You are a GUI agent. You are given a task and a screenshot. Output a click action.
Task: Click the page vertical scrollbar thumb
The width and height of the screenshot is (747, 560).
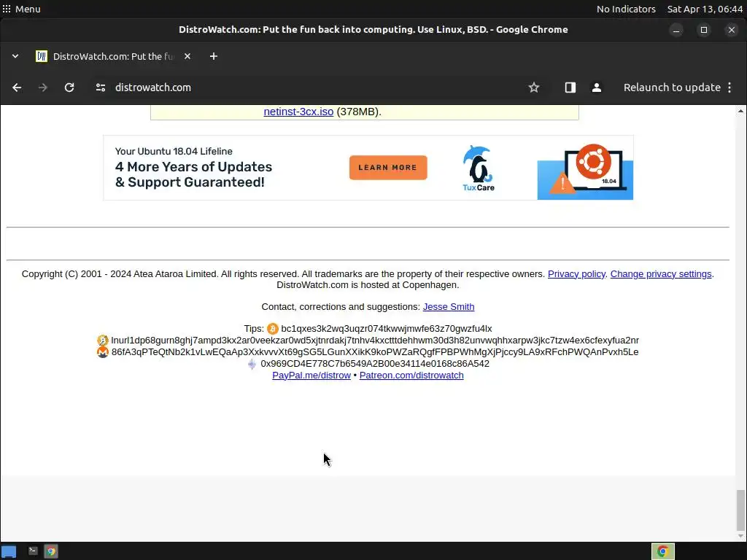coord(740,510)
